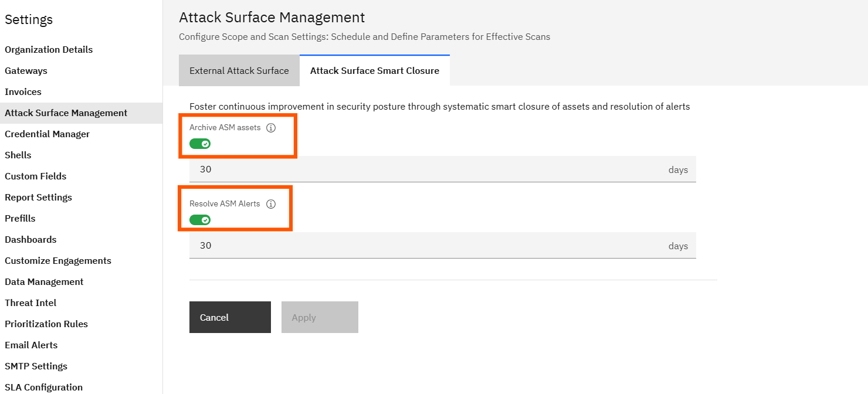This screenshot has height=394, width=868.
Task: Select Attack Surface Smart Closure tab
Action: coord(374,71)
